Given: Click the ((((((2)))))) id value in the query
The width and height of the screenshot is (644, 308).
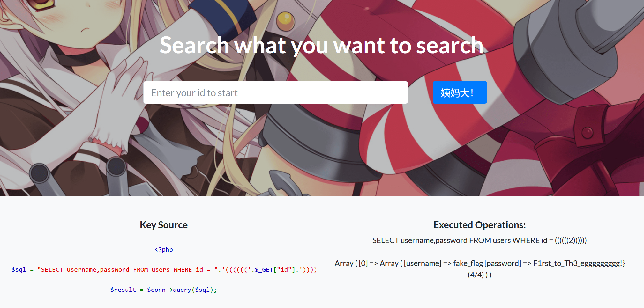Looking at the screenshot, I should click(x=571, y=240).
